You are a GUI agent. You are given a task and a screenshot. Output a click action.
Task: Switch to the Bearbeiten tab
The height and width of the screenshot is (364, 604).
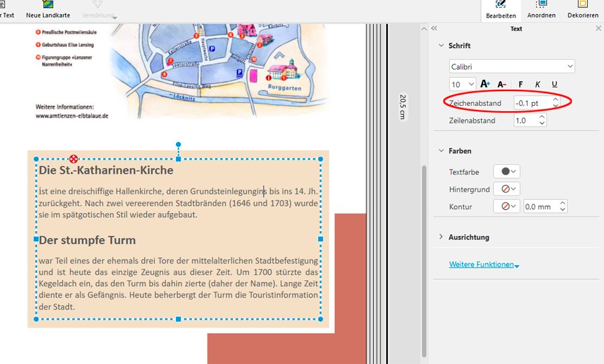pyautogui.click(x=500, y=9)
